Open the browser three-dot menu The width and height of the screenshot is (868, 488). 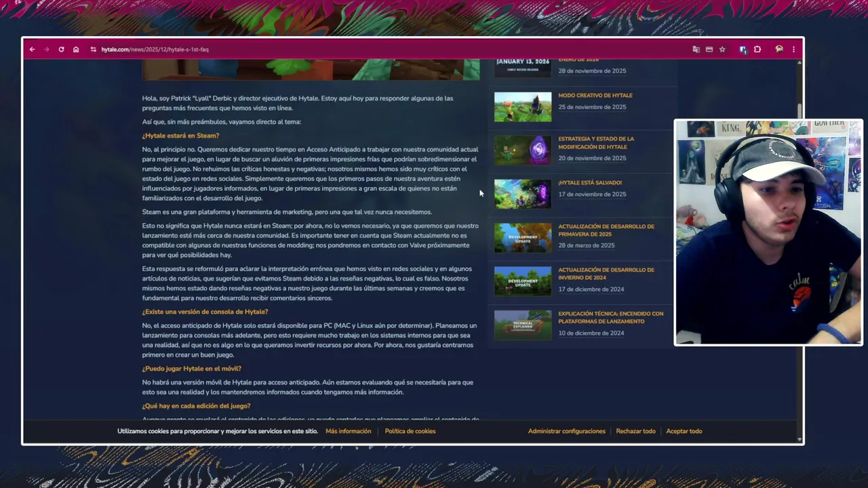coord(793,49)
